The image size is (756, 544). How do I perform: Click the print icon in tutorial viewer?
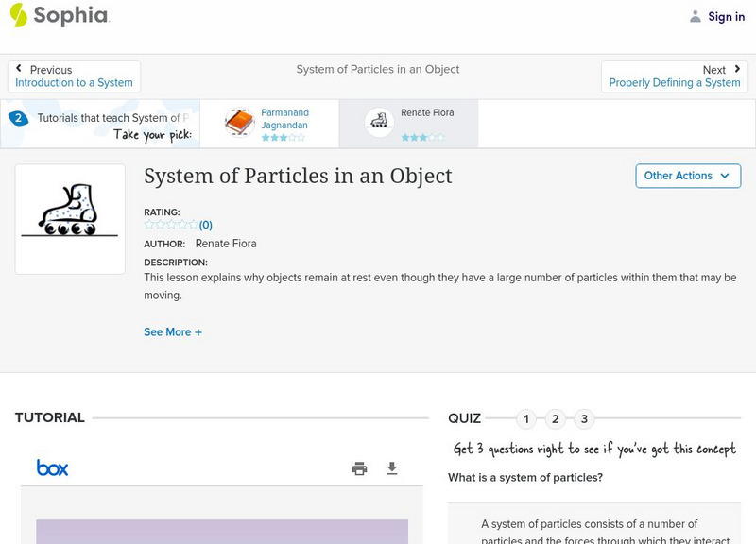[359, 468]
